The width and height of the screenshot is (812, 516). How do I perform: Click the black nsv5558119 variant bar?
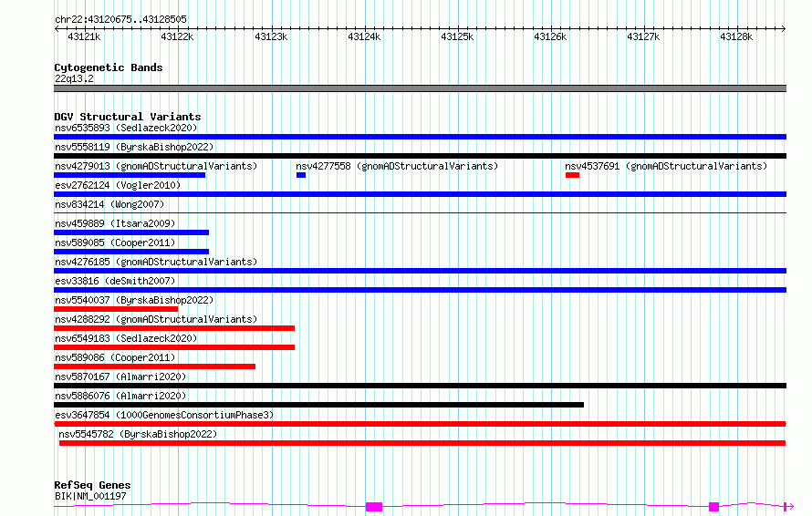click(x=420, y=156)
